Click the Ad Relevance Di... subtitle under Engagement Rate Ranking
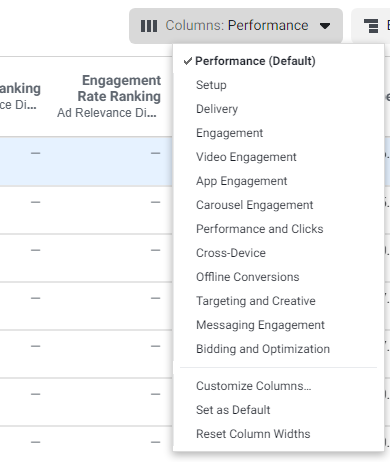 point(107,113)
